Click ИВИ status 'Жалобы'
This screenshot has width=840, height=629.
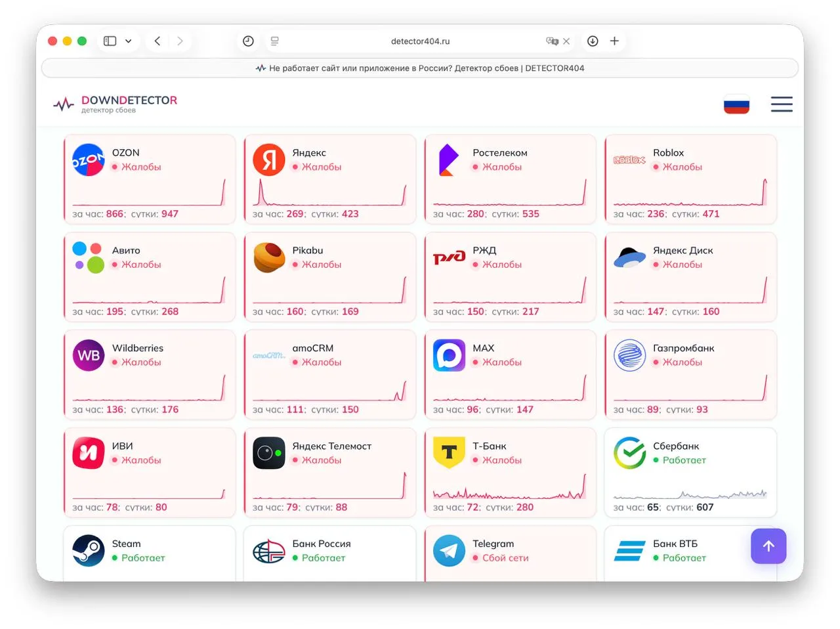[141, 460]
